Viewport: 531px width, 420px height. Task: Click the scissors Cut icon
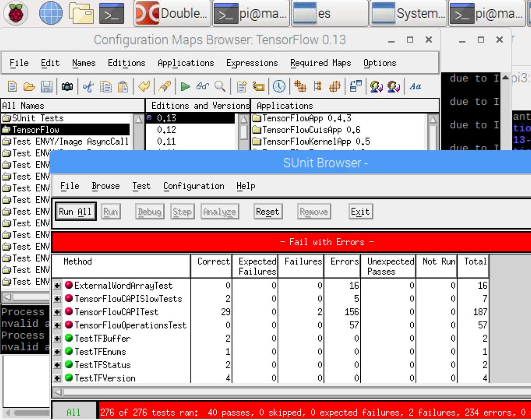[x=88, y=87]
